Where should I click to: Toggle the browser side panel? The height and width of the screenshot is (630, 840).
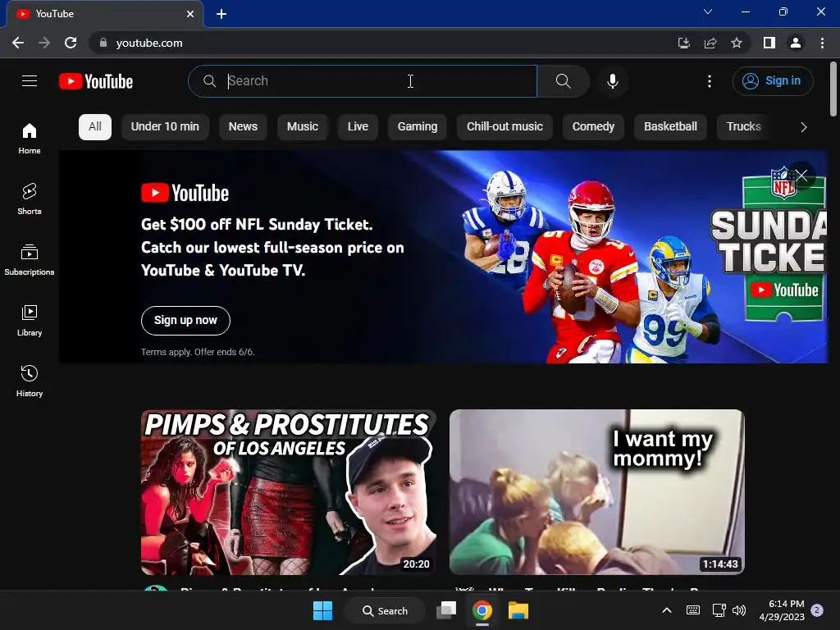[769, 43]
